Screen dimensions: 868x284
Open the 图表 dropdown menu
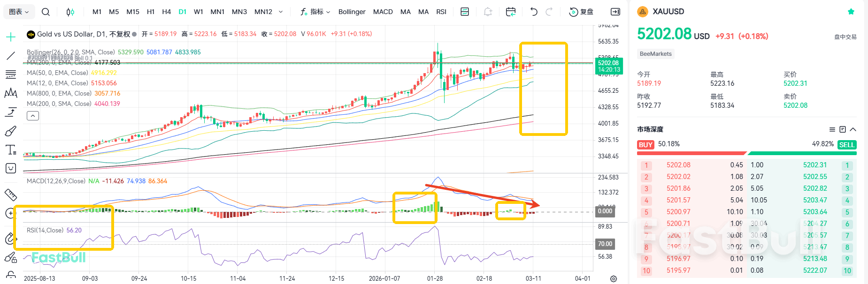19,12
